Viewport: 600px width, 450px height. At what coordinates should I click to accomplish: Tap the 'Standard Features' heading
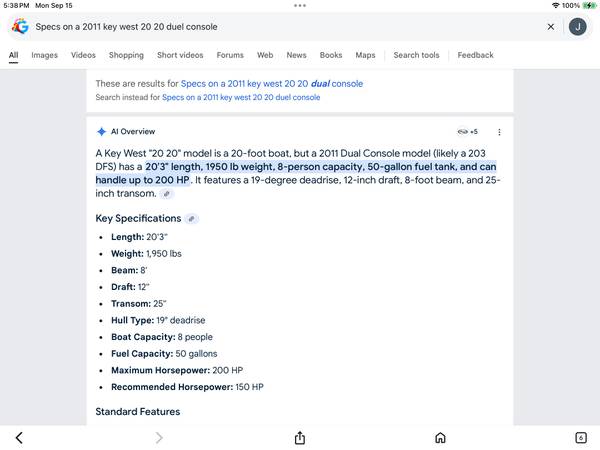click(x=138, y=412)
